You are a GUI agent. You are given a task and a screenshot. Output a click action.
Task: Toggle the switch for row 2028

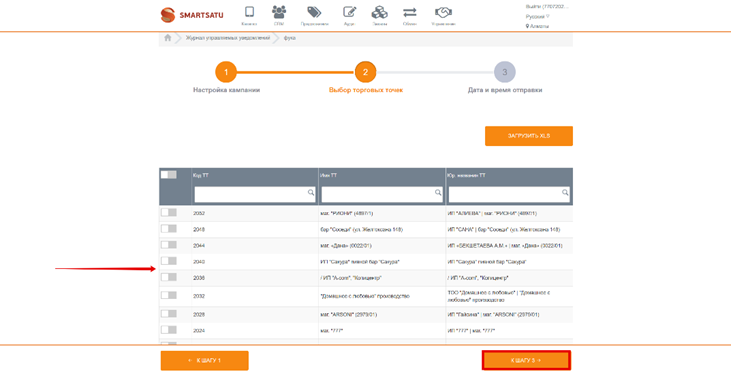pyautogui.click(x=169, y=313)
